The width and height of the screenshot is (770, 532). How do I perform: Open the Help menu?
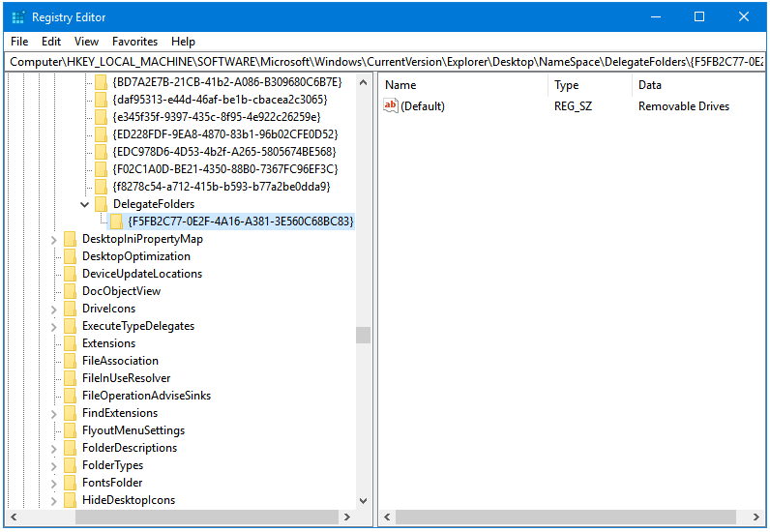click(183, 42)
